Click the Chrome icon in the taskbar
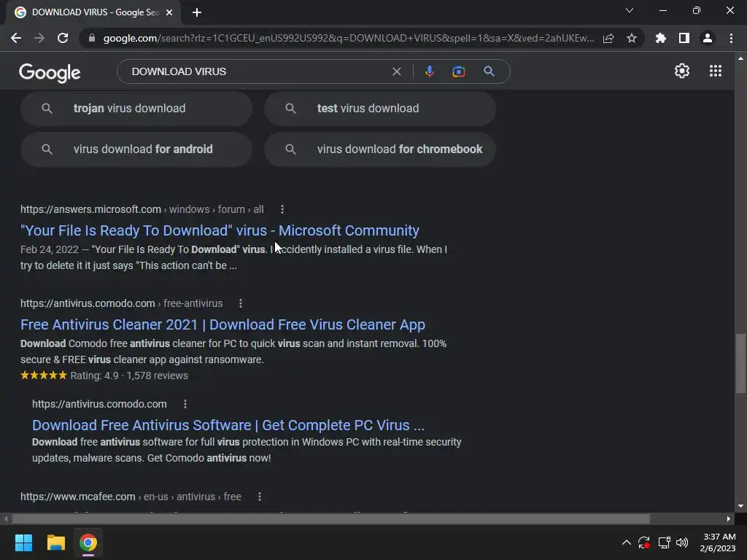This screenshot has height=560, width=747. 88,542
